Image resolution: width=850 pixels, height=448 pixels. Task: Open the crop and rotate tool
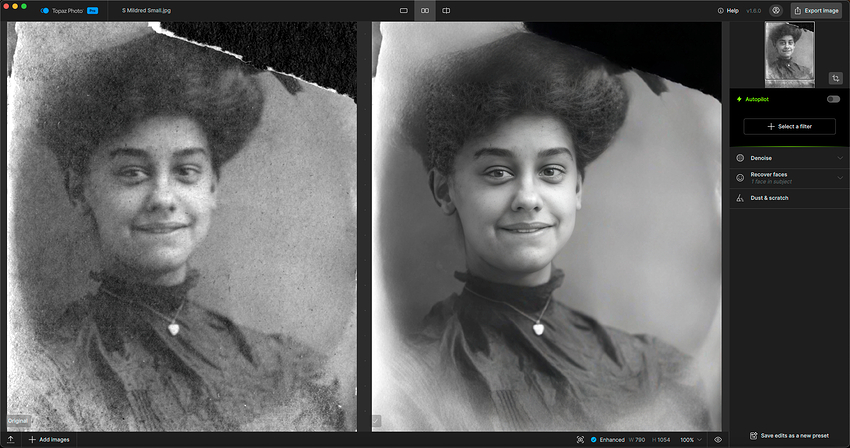point(835,78)
